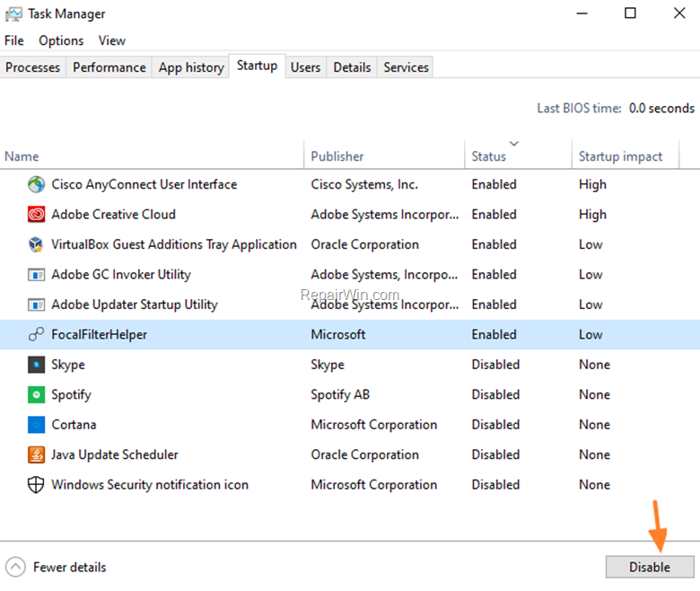Click the Cisco Systems, Inc. publisher cell
This screenshot has height=591, width=700.
point(364,184)
